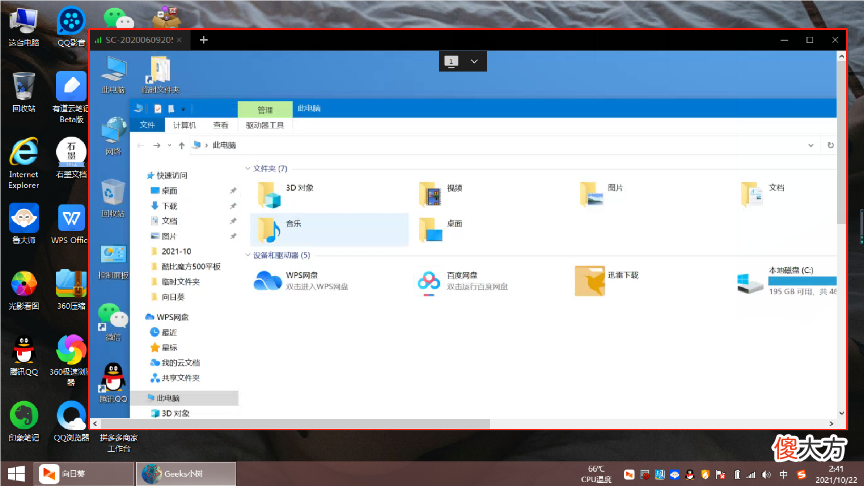The image size is (864, 486).
Task: Open 有道云笔记 on the host desktop
Action: tap(71, 97)
